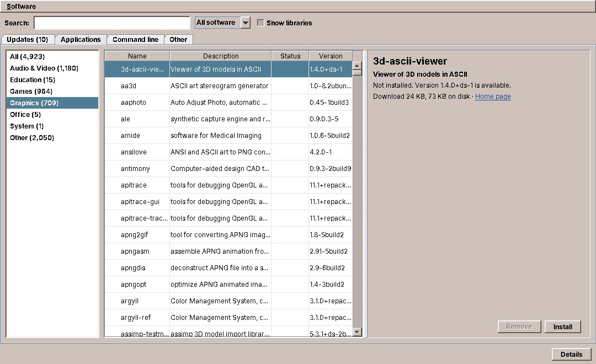Sort by the Description column header
The height and width of the screenshot is (364, 596).
click(220, 56)
